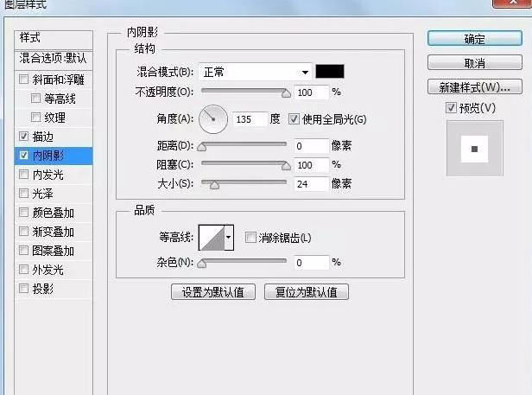Click the 不透明度 slider handle
Image resolution: width=532 pixels, height=395 pixels.
click(287, 93)
